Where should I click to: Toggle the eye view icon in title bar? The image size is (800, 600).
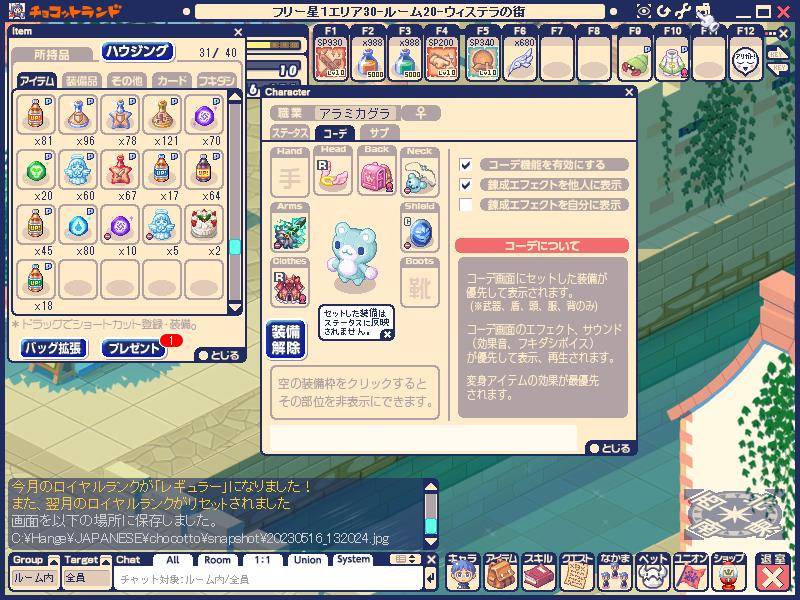(x=644, y=11)
